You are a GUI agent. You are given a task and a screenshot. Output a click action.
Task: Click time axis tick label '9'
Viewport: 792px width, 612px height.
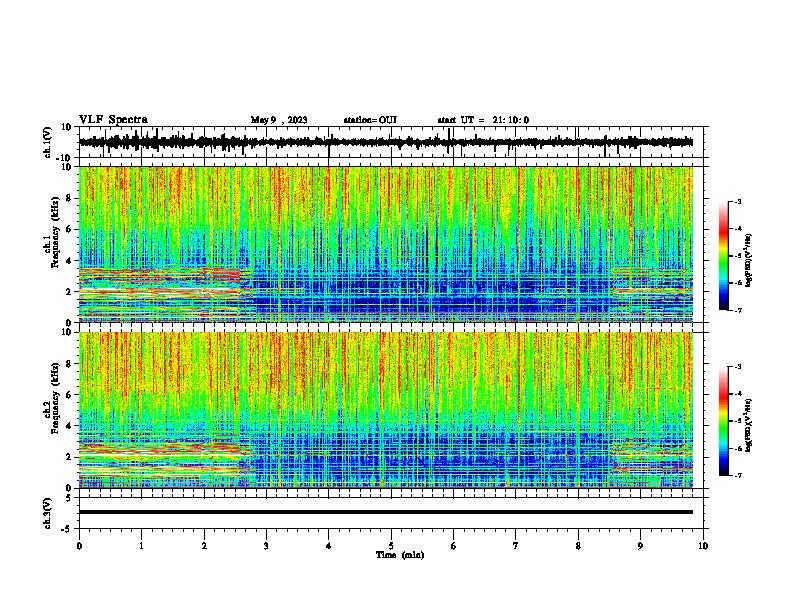coord(640,546)
